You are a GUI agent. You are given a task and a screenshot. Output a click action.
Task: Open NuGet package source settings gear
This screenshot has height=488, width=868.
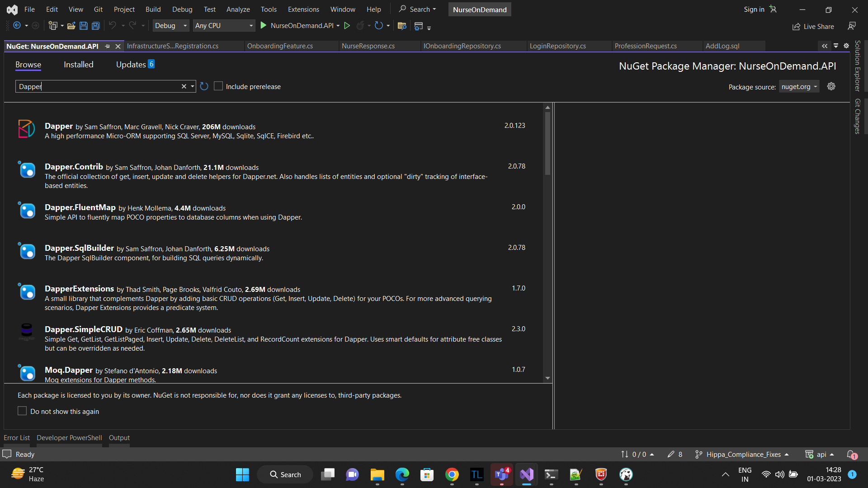pyautogui.click(x=831, y=86)
